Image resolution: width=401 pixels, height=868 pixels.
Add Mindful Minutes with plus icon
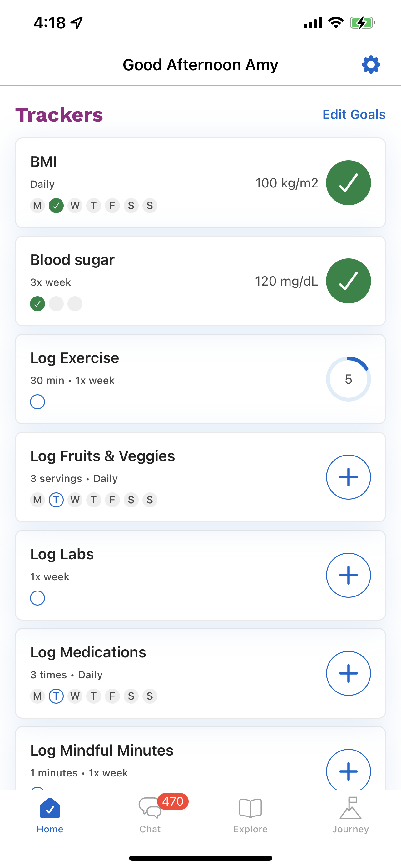pos(348,770)
